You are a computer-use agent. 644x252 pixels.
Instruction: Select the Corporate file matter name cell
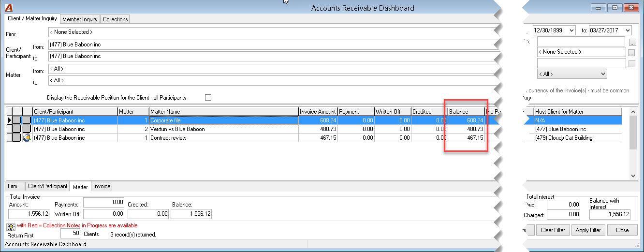coord(223,120)
